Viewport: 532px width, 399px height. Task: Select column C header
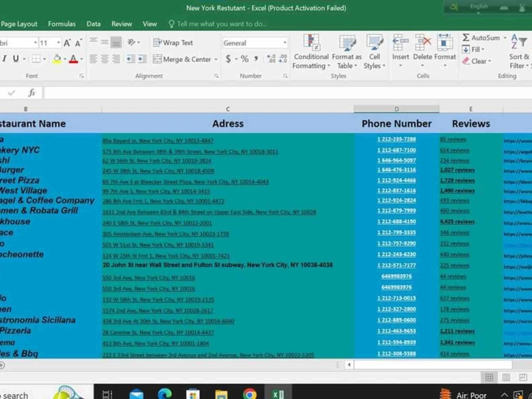(x=228, y=109)
